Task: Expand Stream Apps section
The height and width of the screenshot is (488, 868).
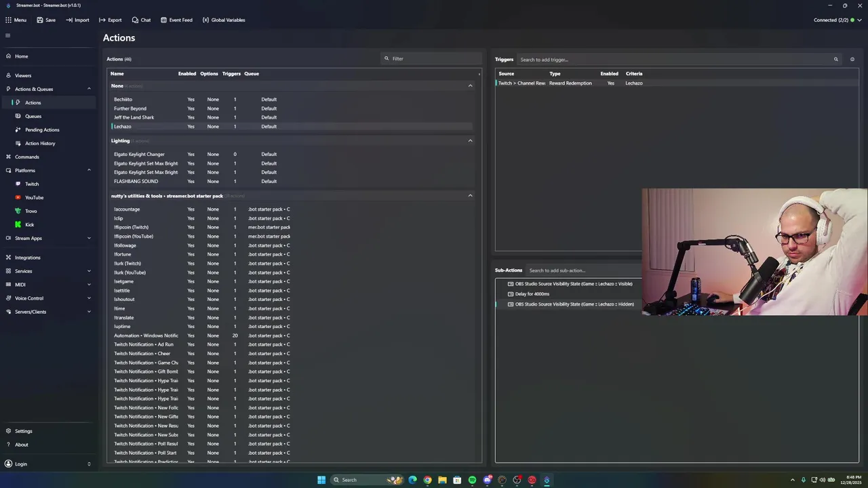Action: click(x=89, y=238)
